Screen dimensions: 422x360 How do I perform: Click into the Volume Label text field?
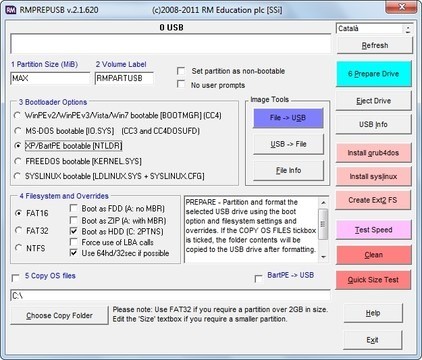click(124, 78)
